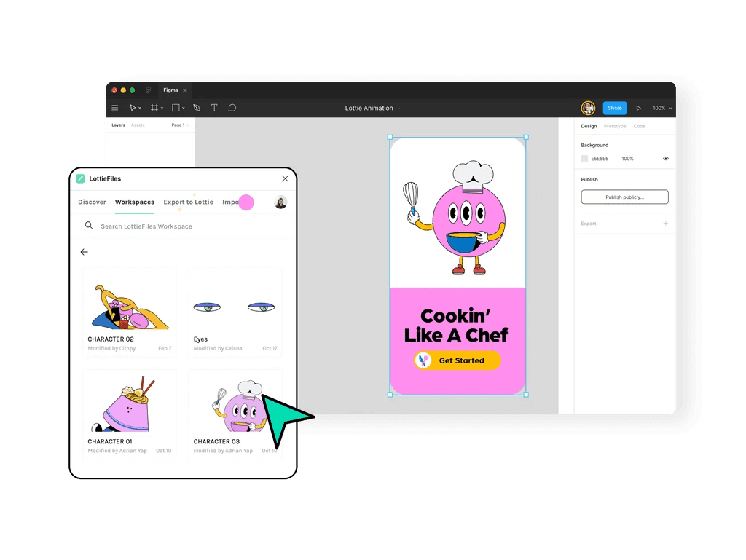Select the Pen tool
The image size is (746, 560).
[x=195, y=107]
